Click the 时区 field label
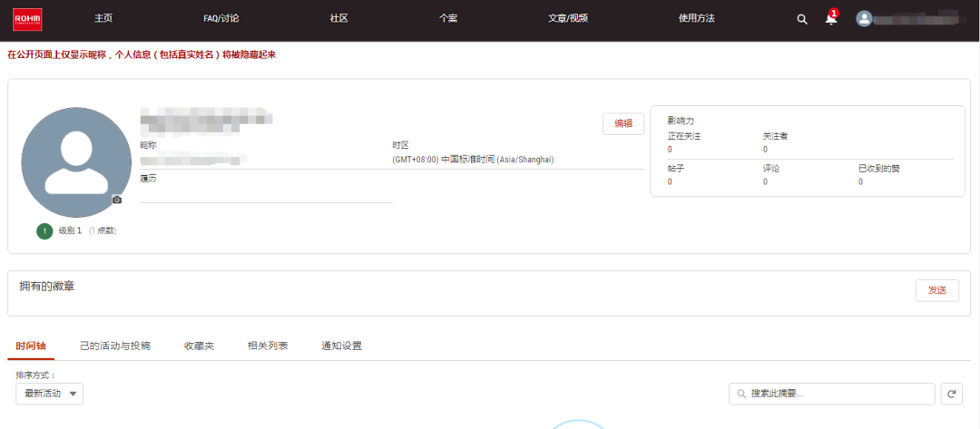This screenshot has width=980, height=429. click(401, 145)
